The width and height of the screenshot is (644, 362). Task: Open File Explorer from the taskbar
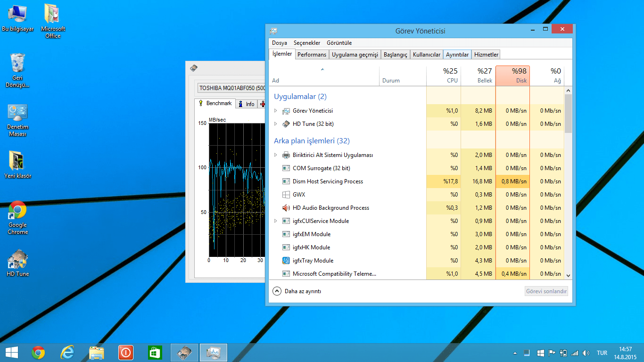[x=97, y=352]
